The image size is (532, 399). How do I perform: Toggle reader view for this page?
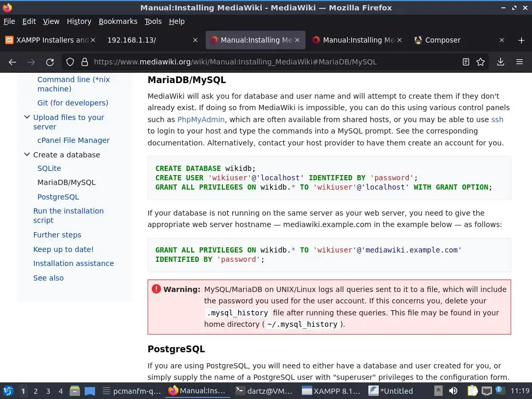[466, 62]
